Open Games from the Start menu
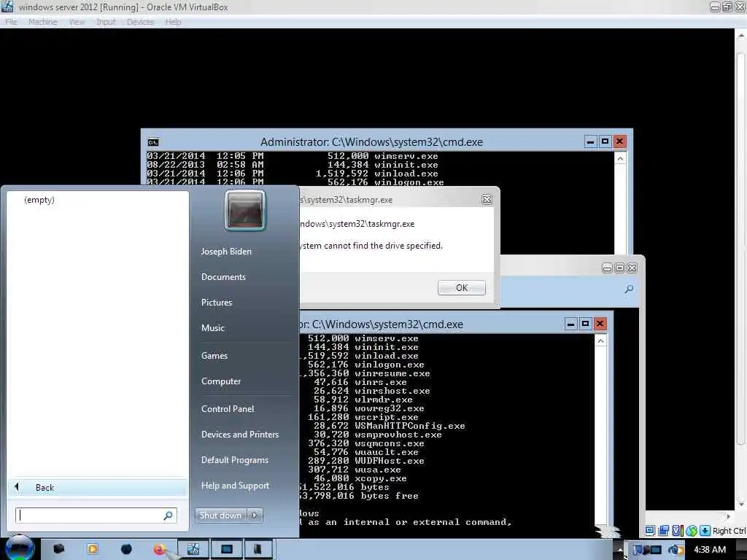This screenshot has width=747, height=560. (x=214, y=356)
